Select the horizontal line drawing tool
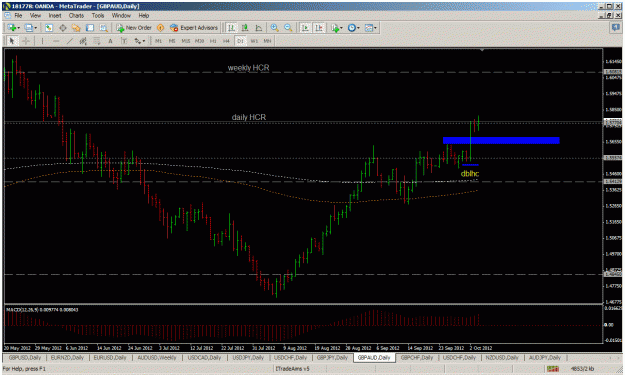Image resolution: width=625 pixels, height=375 pixels. click(x=56, y=41)
